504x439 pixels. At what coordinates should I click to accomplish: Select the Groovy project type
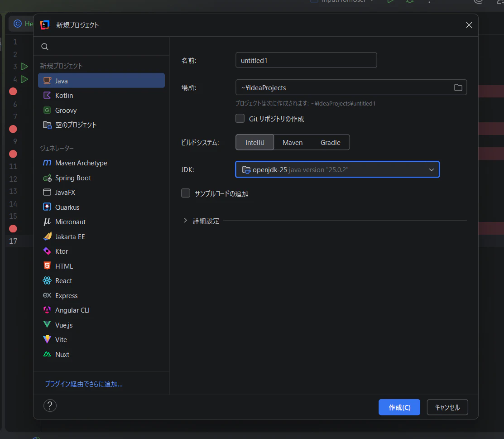pos(101,110)
